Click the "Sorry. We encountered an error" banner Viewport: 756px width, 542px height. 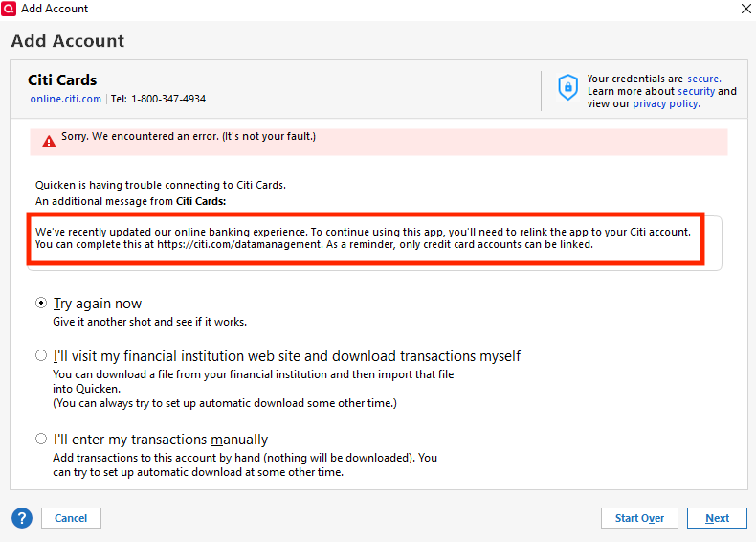coord(189,137)
